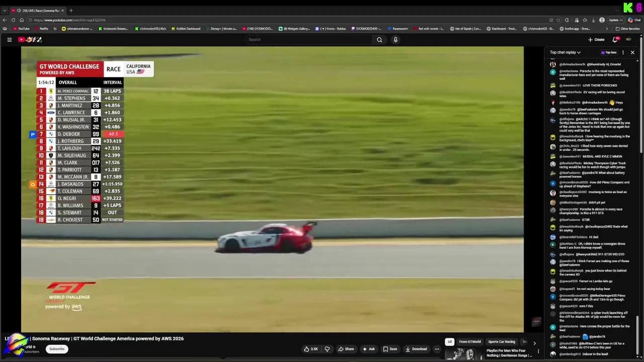This screenshot has height=362, width=644.
Task: Click the magnifier search button
Action: coord(379,40)
